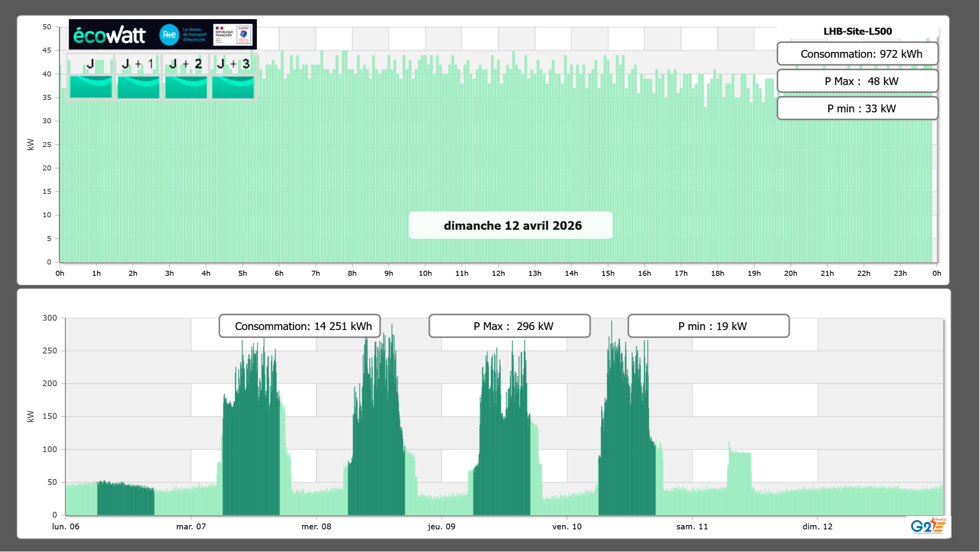Click the dark green lun. 06 highlighted segment

(x=126, y=499)
